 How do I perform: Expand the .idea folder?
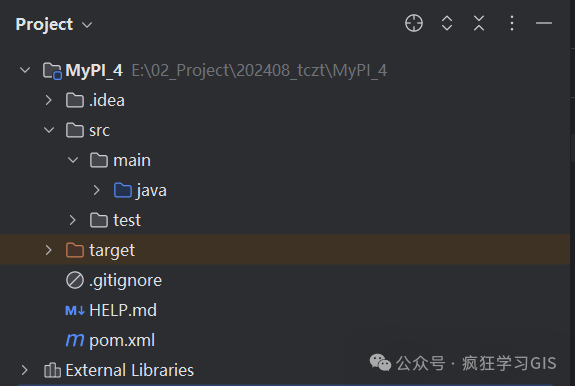pos(48,100)
